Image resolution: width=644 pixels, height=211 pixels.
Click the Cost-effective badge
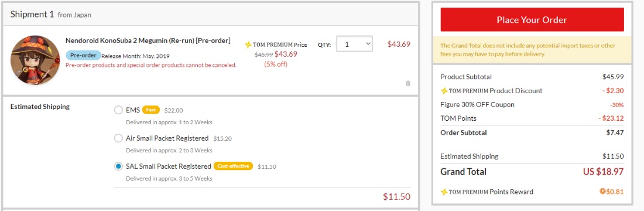[x=233, y=166]
